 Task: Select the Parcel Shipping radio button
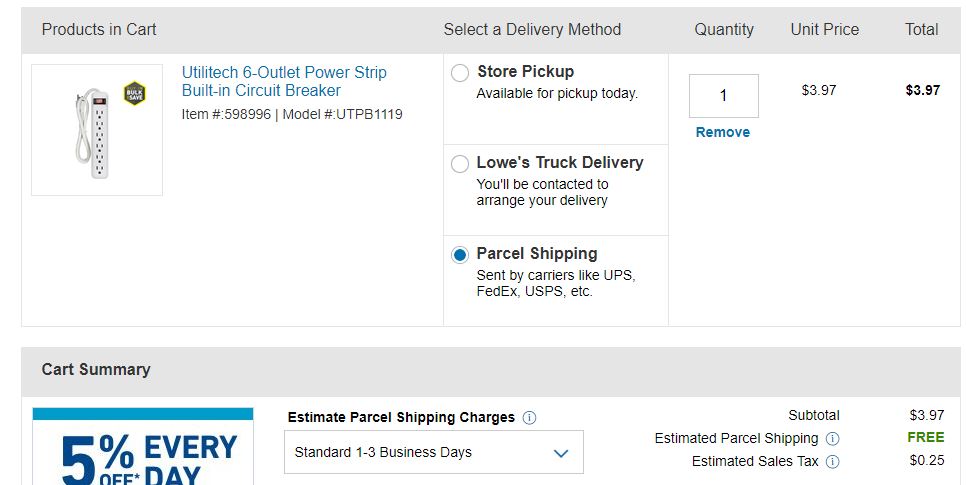click(x=460, y=255)
